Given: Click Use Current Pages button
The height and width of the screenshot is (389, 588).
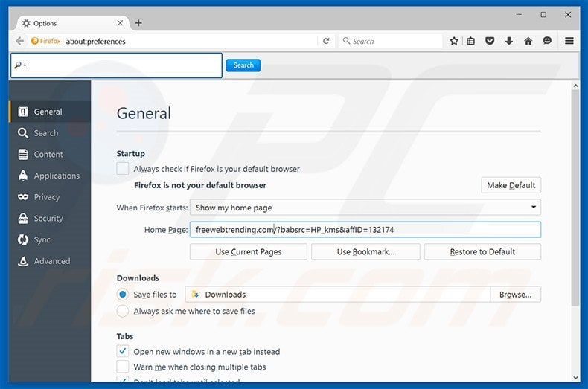Looking at the screenshot, I should pyautogui.click(x=249, y=252).
